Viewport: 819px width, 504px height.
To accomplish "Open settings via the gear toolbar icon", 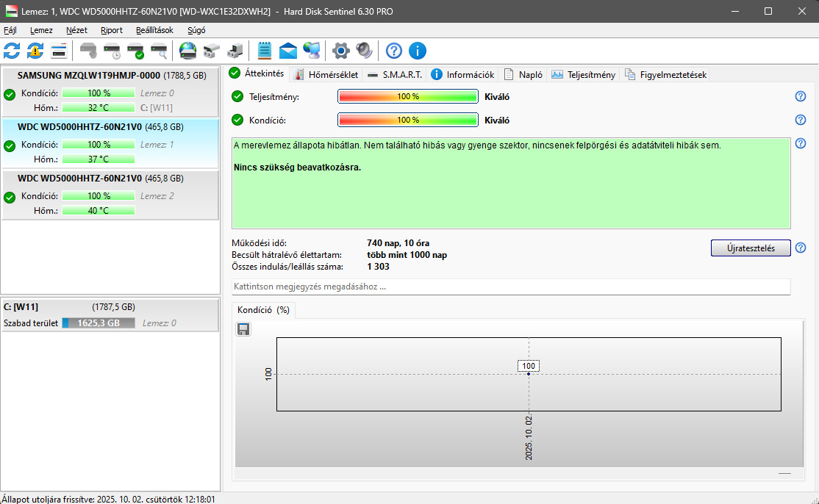I will pos(341,51).
